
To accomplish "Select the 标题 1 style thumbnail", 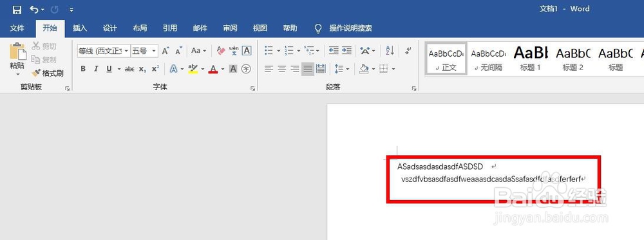I will 530,59.
